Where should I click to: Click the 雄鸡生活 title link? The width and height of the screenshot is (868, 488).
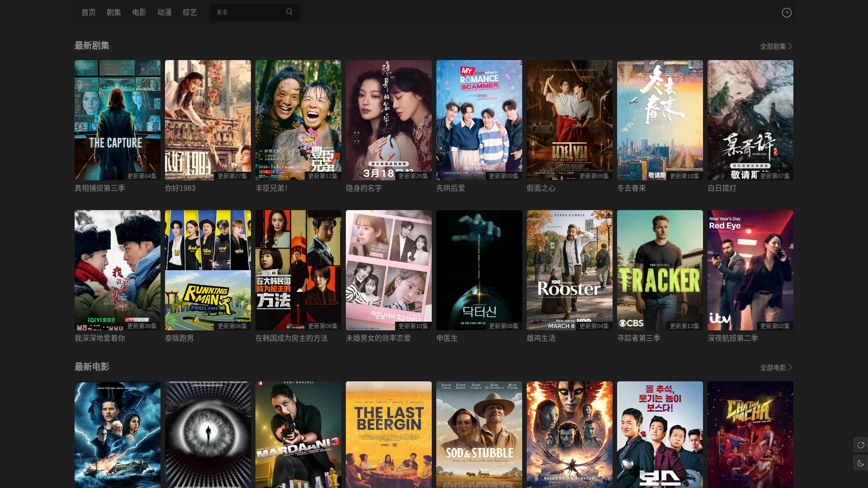point(541,338)
